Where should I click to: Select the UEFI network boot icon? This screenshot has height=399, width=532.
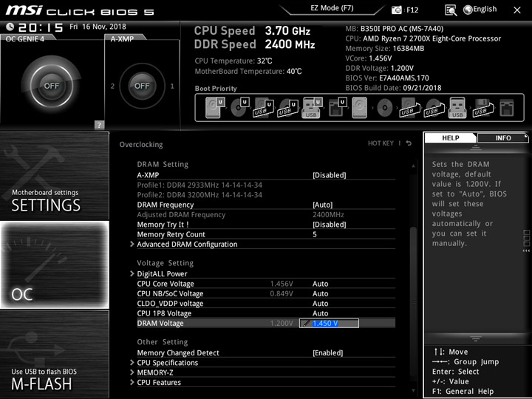[x=337, y=108]
